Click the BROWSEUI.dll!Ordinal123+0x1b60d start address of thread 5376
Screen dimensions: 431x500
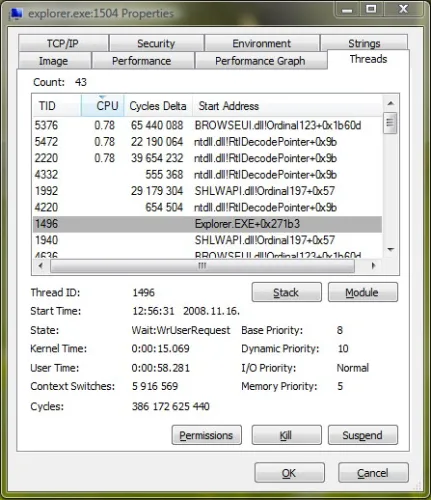pos(278,125)
